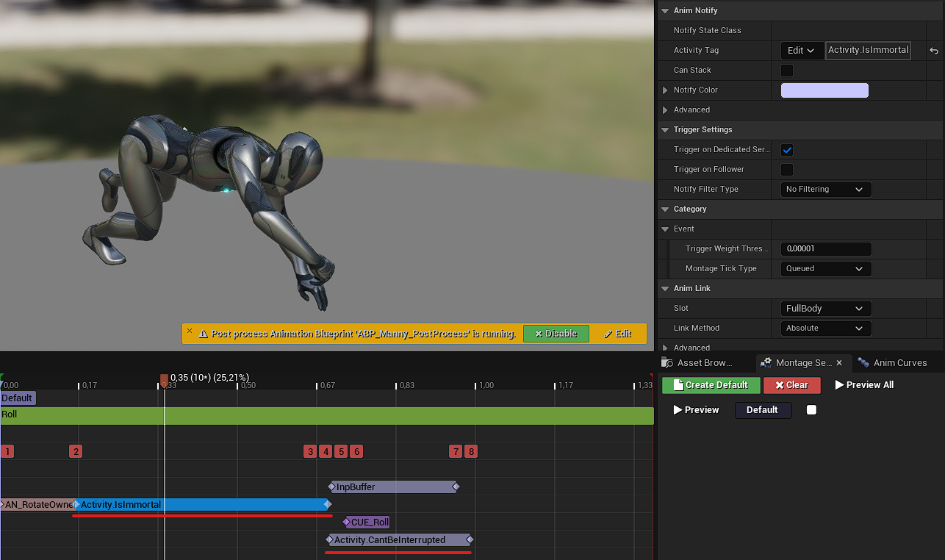The width and height of the screenshot is (945, 560).
Task: Select the InpBuffer notify state
Action: pyautogui.click(x=393, y=487)
